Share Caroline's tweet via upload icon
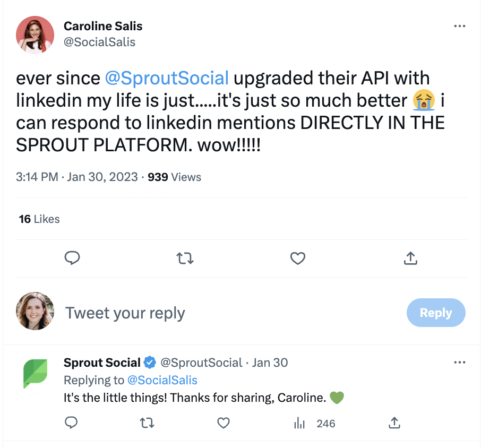This screenshot has width=481, height=448. 410,258
